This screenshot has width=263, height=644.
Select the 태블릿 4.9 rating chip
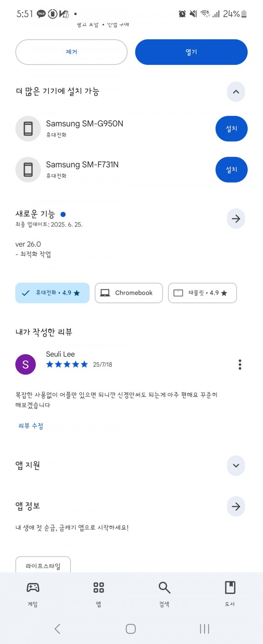(x=203, y=293)
